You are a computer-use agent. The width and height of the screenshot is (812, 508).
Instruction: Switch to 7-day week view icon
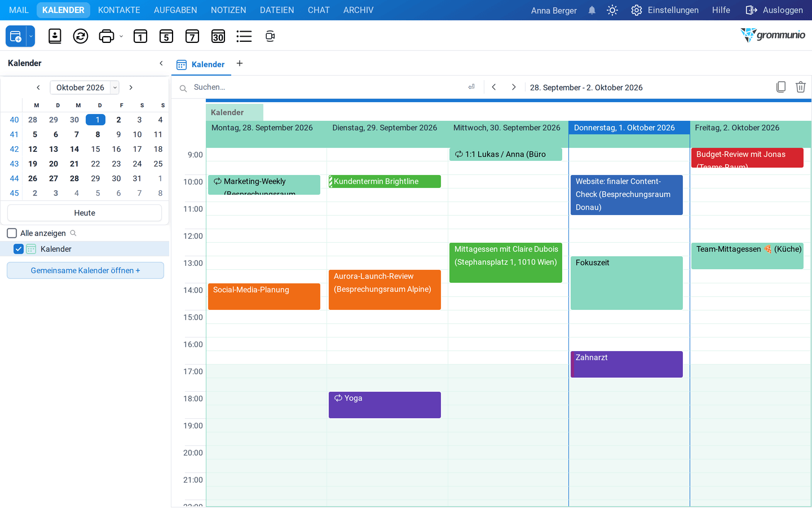click(192, 37)
